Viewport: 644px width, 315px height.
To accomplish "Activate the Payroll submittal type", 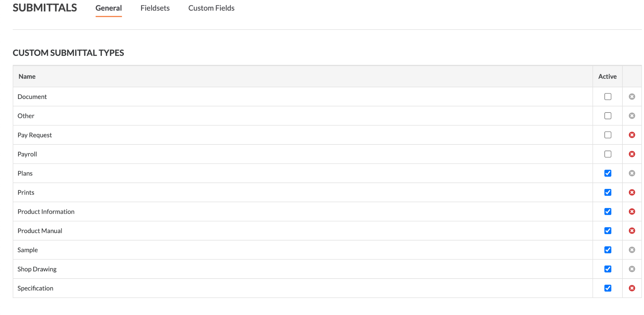I will pyautogui.click(x=608, y=154).
